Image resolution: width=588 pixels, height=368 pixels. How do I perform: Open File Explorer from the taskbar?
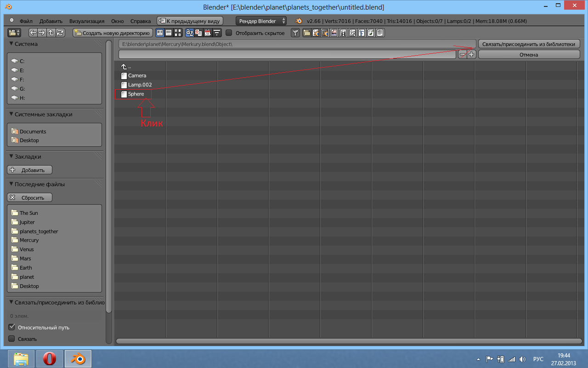21,359
